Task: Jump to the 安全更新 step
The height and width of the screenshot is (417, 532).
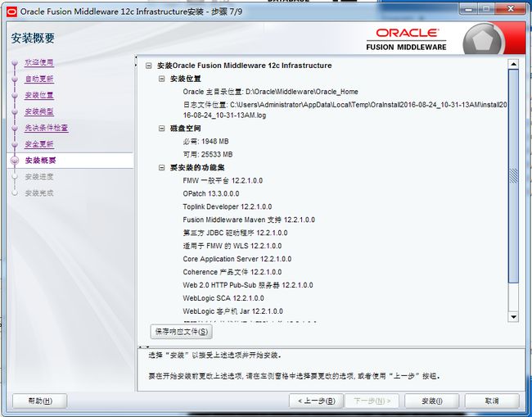Action: click(39, 144)
